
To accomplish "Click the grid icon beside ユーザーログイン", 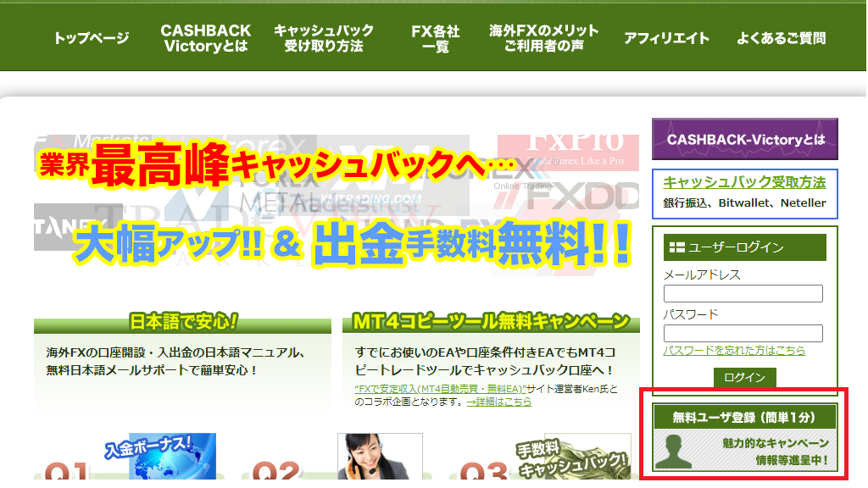I will [676, 247].
